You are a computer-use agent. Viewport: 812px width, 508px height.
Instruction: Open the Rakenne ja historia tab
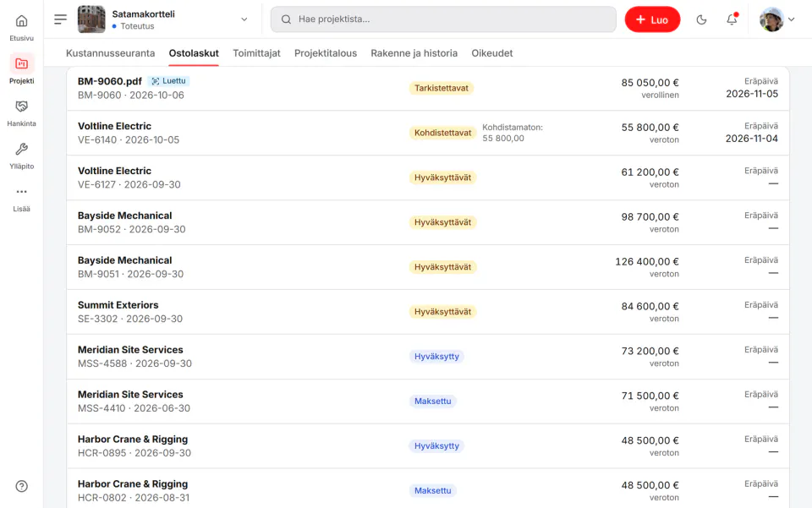coord(414,53)
